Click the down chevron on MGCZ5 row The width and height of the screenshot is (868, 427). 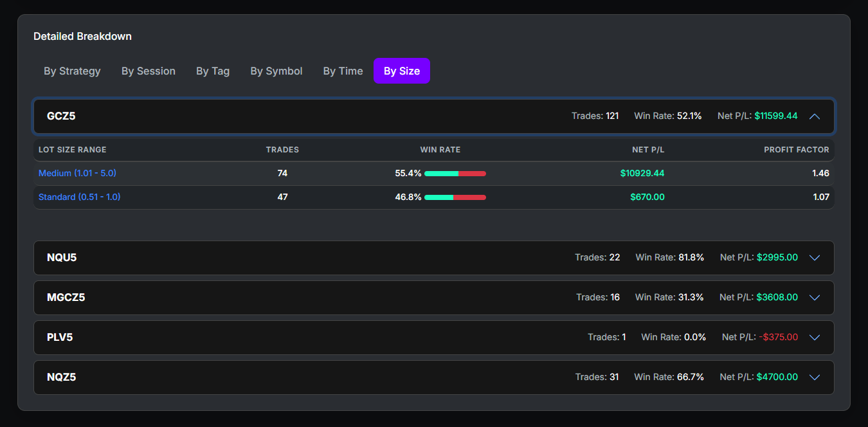tap(815, 297)
